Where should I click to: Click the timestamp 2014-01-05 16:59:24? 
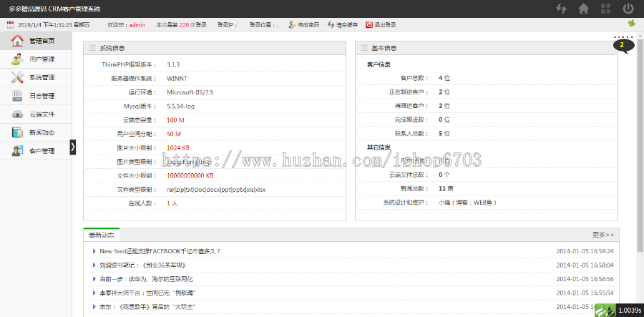pos(585,251)
